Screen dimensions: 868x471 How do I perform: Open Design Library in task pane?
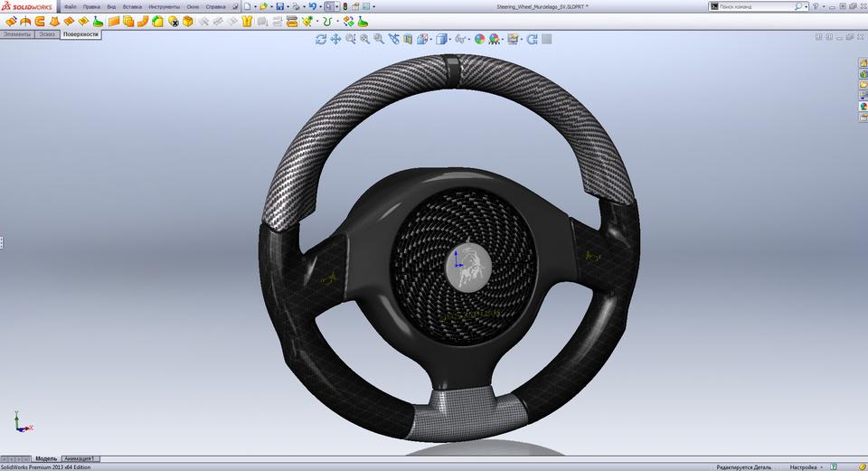[x=863, y=73]
